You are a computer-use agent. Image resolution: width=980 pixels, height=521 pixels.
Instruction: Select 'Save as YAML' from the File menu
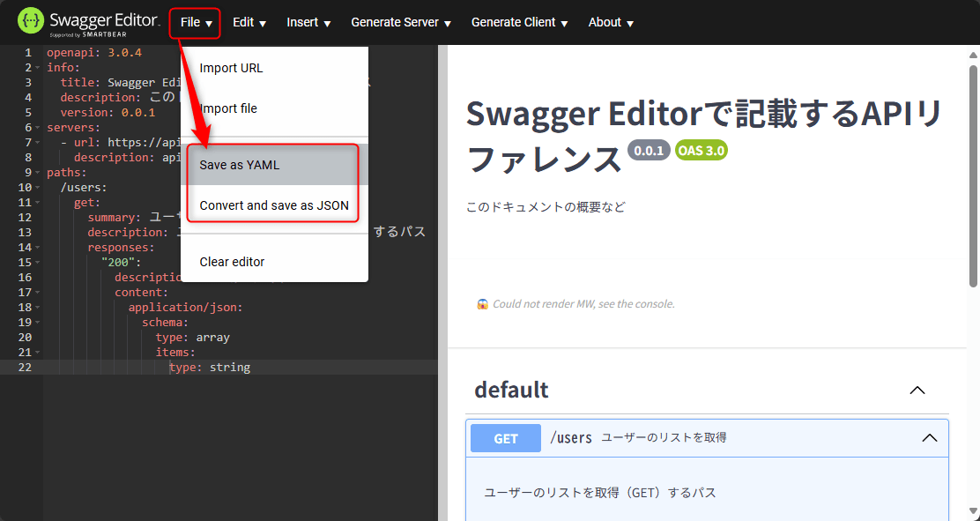click(x=240, y=165)
